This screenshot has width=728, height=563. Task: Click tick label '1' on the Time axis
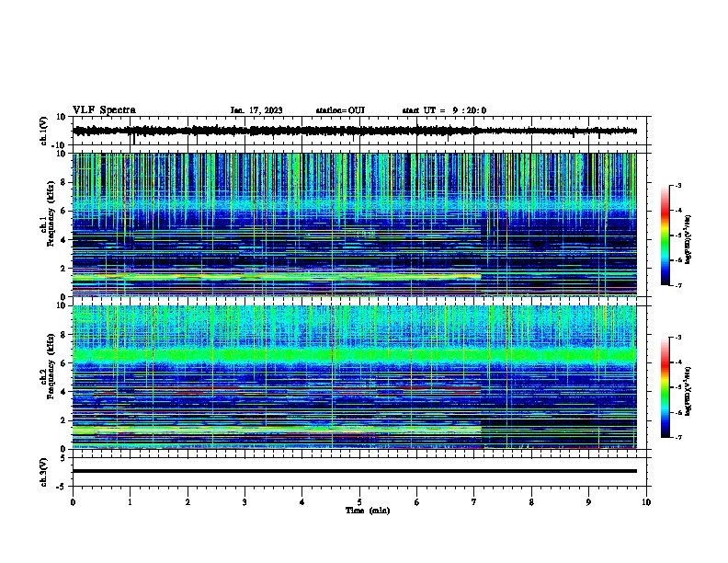click(x=130, y=502)
